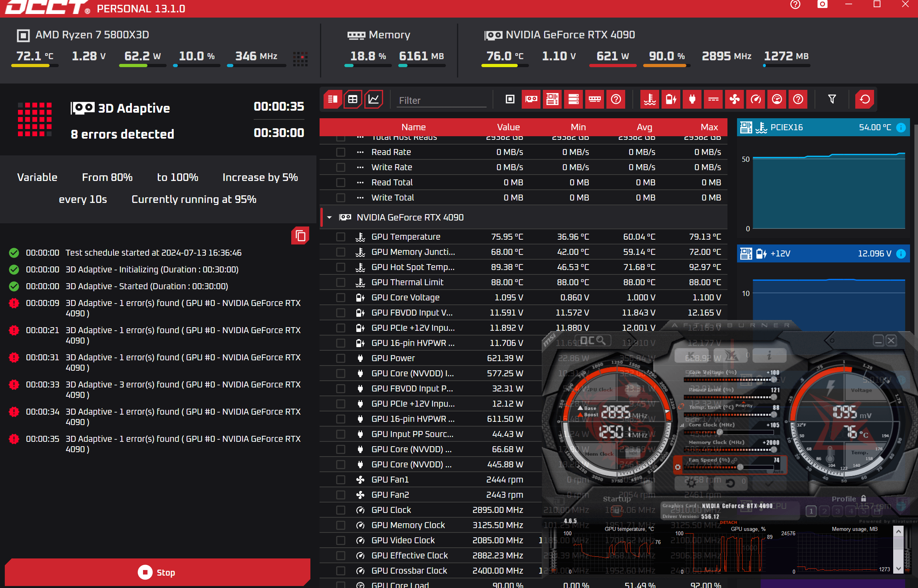918x588 pixels.
Task: Reset Afterburner settings to defaults
Action: coord(730,483)
